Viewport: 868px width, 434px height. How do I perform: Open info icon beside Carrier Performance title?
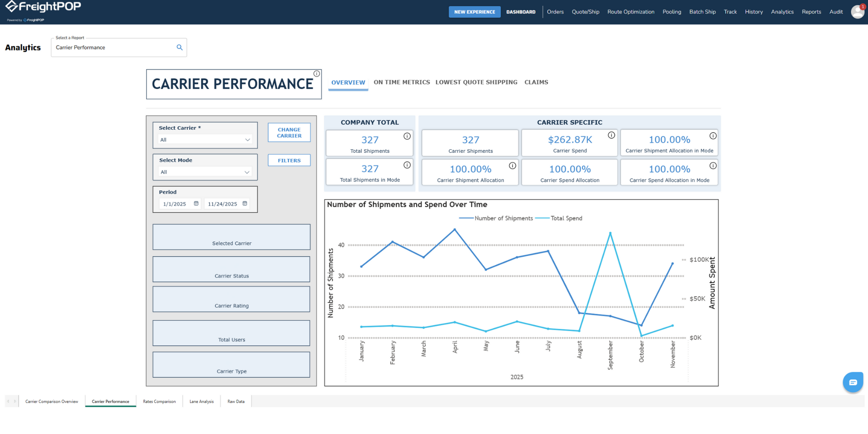pyautogui.click(x=317, y=74)
